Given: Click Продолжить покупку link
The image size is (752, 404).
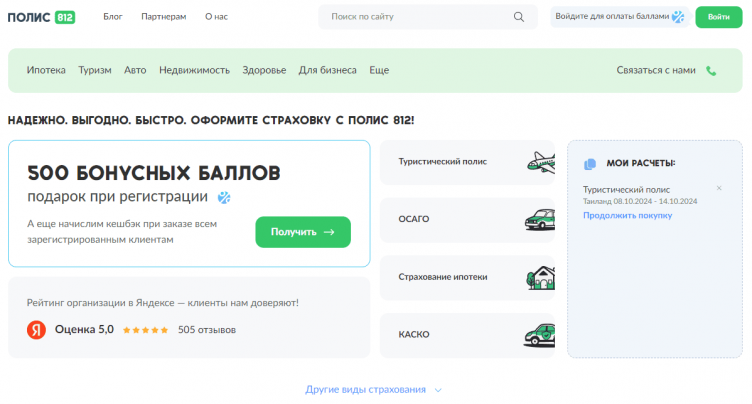Looking at the screenshot, I should [x=627, y=215].
